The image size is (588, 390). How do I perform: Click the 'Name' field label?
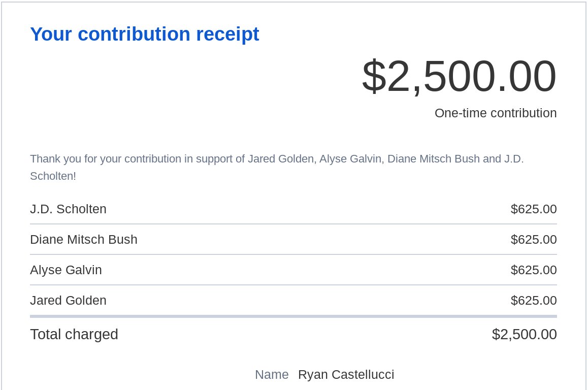click(x=272, y=375)
